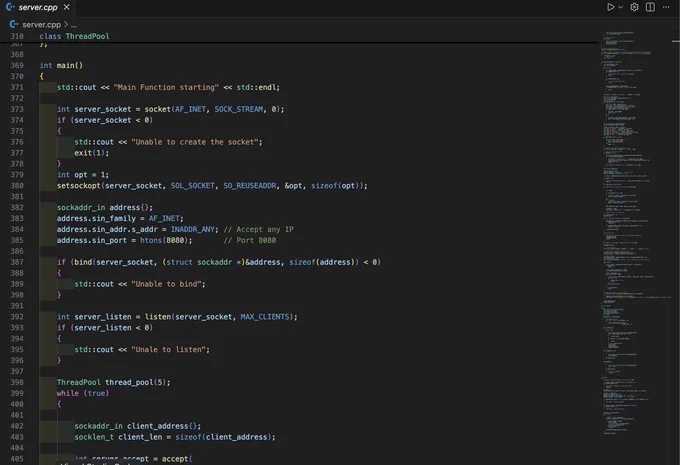This screenshot has width=680, height=465.
Task: Switch to the server.cpp editor tab
Action: (37, 7)
